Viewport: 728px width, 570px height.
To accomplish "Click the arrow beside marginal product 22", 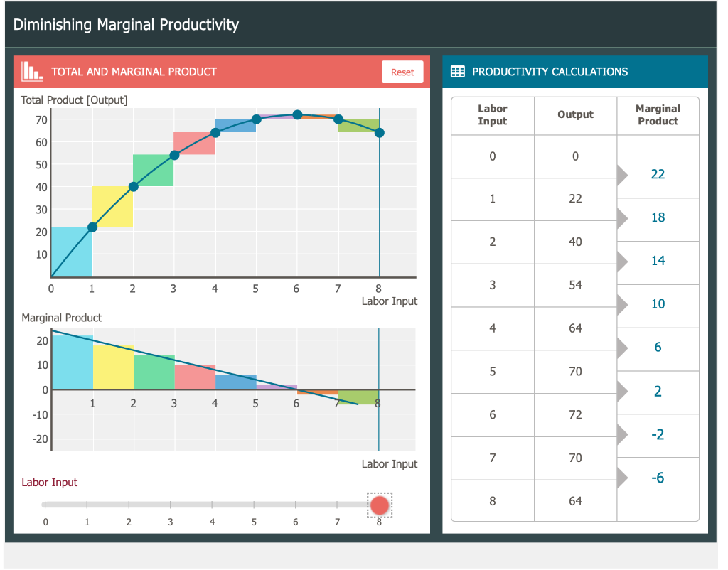I will [x=622, y=176].
